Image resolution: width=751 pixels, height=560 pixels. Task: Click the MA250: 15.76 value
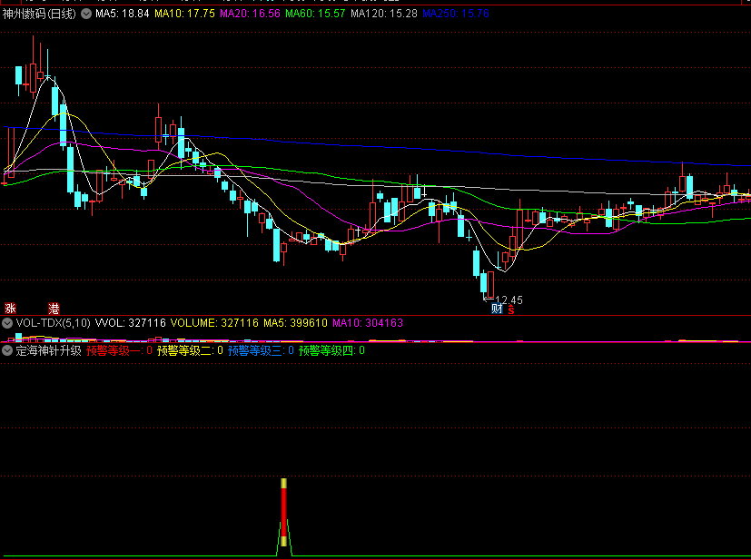click(456, 14)
